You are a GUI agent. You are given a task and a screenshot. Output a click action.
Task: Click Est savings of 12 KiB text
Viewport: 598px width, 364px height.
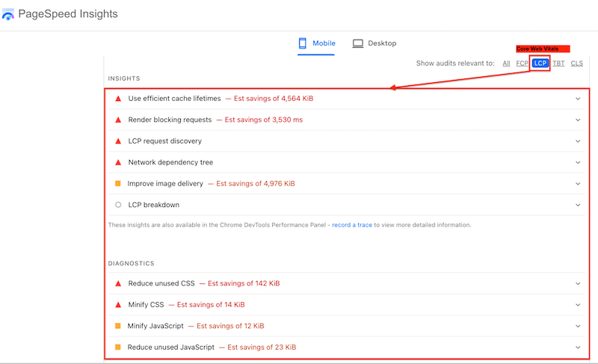[230, 326]
